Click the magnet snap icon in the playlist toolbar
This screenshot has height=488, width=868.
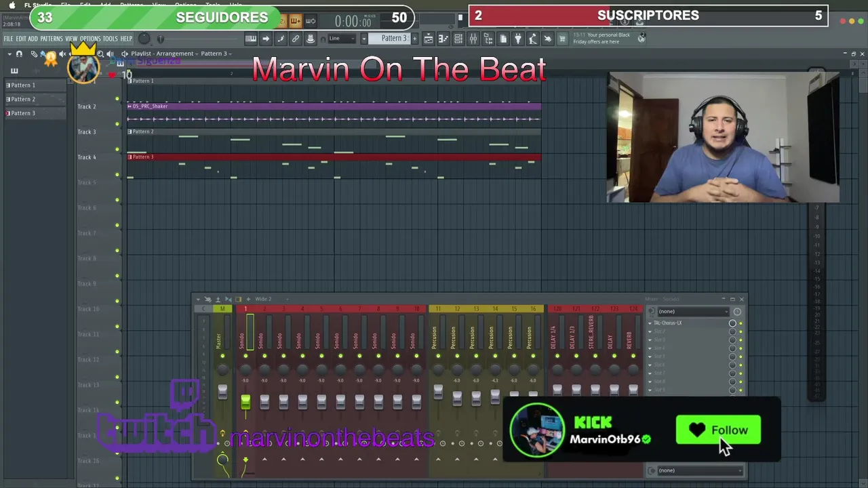[19, 54]
